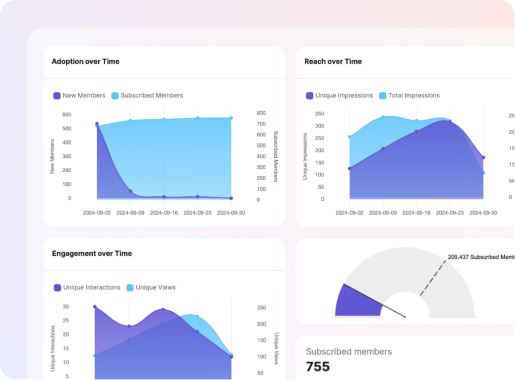Toggle Unique Views legend item
Screen dimensions: 515x380
(151, 287)
